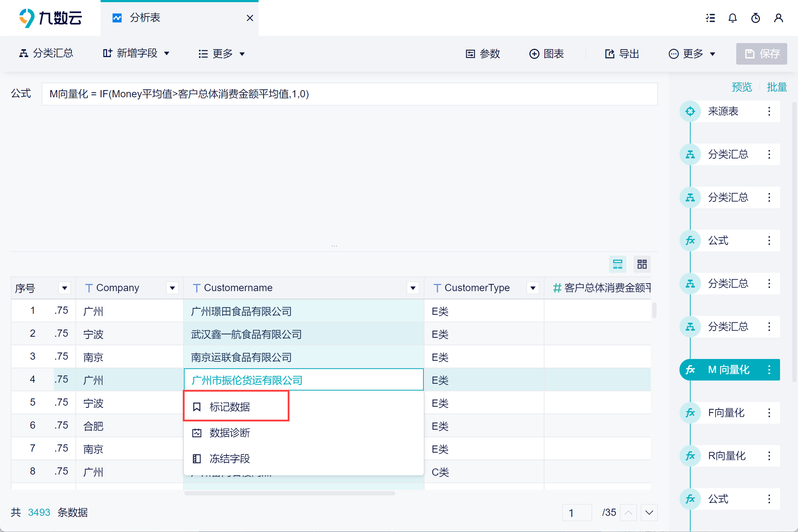Click the timer clock icon

(x=755, y=18)
